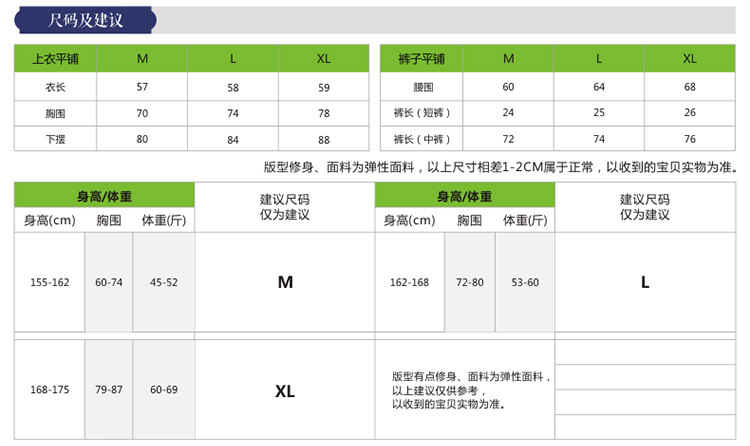This screenshot has width=750, height=446.
Task: Click the height range 155-162 cell
Action: click(50, 282)
